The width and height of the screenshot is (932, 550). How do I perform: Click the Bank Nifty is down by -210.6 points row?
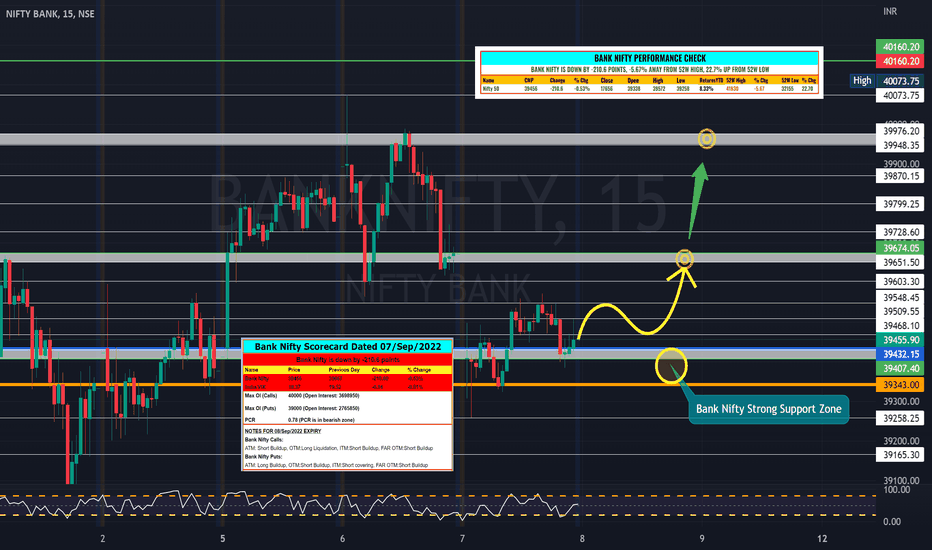(348, 360)
